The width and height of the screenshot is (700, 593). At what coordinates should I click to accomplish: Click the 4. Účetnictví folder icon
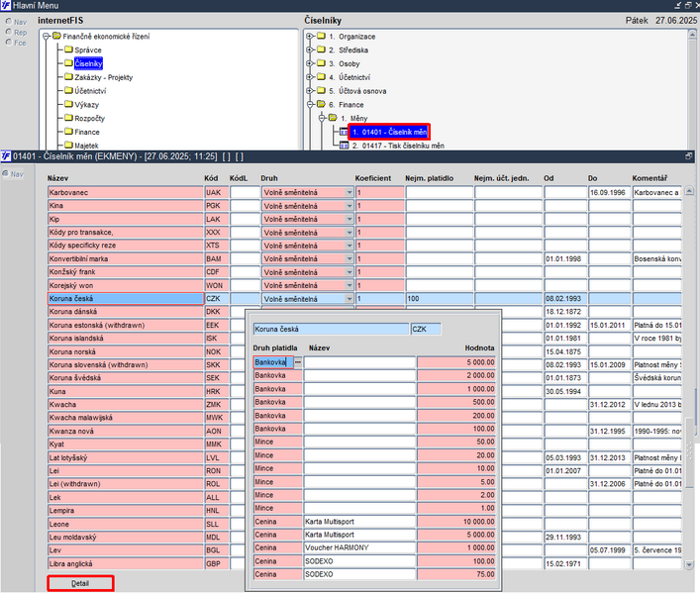(322, 77)
